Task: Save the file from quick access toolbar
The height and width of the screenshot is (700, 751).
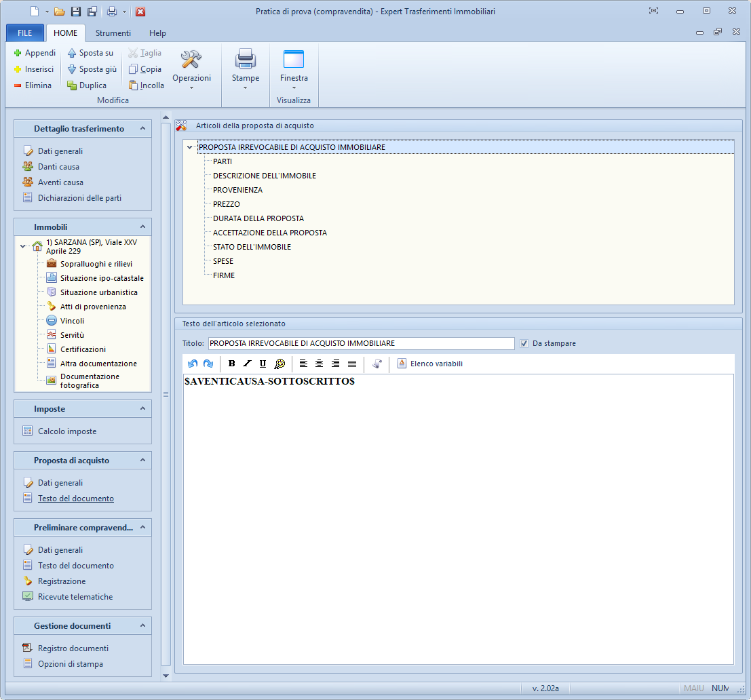Action: point(76,12)
